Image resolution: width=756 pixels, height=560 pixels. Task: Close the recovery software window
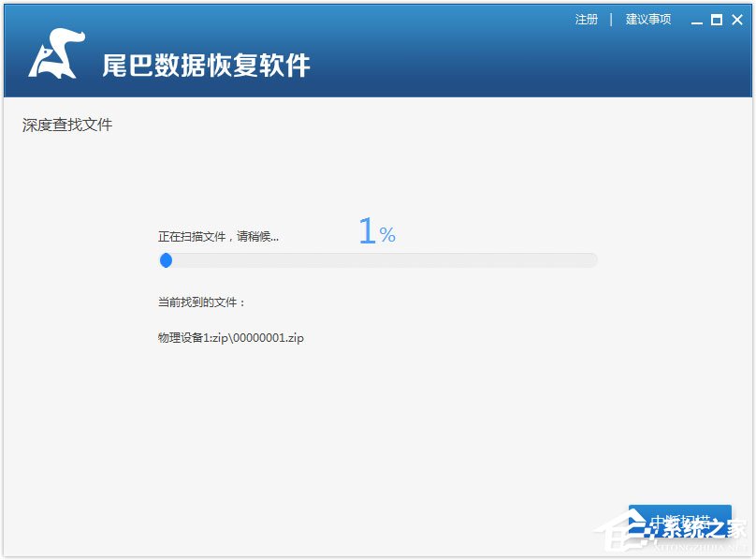pyautogui.click(x=737, y=20)
